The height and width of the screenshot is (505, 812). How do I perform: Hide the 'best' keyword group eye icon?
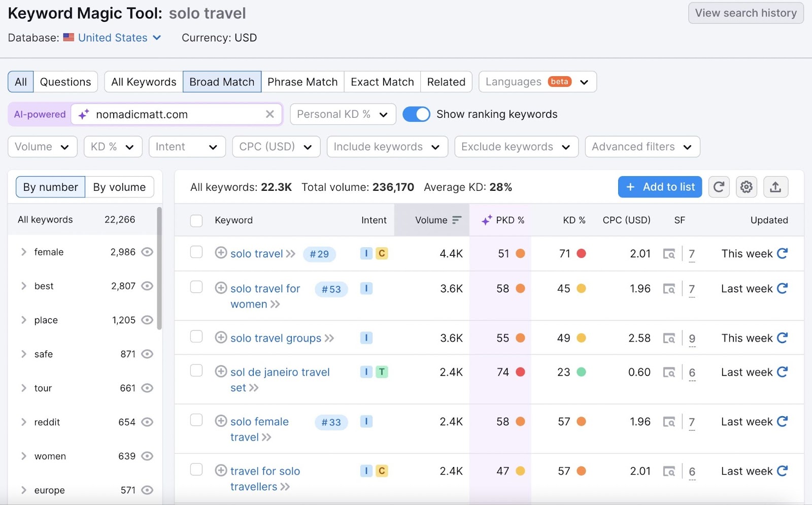[147, 286]
